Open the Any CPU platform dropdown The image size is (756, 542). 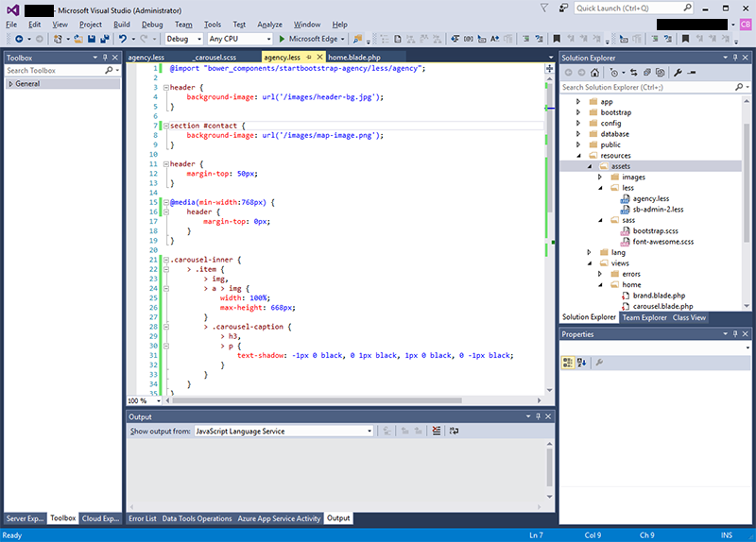point(240,39)
